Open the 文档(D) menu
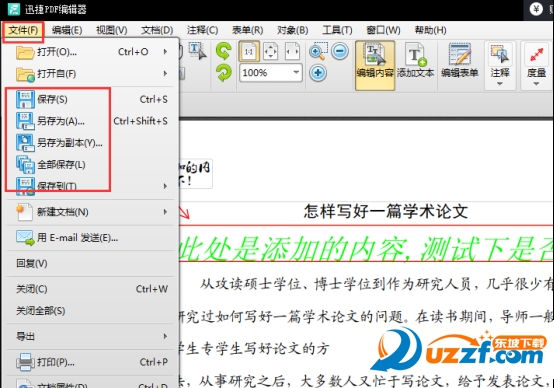The image size is (554, 388). (x=157, y=30)
